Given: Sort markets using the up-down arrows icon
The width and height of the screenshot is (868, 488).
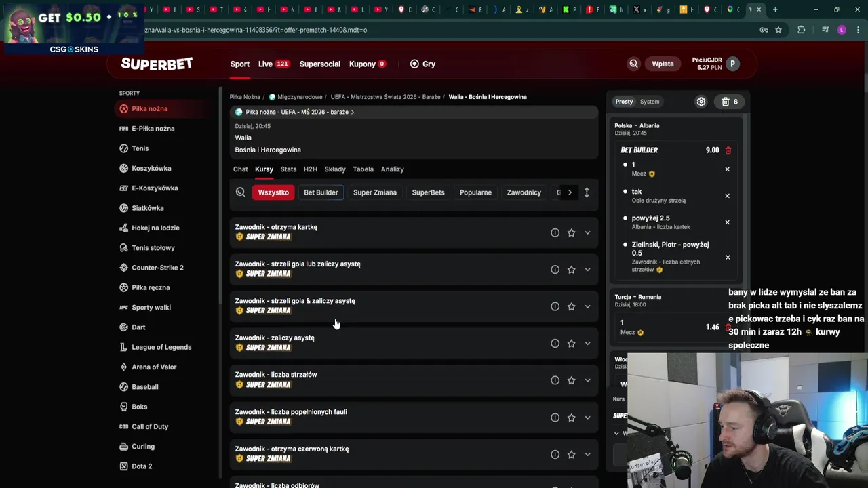Looking at the screenshot, I should click(x=587, y=192).
